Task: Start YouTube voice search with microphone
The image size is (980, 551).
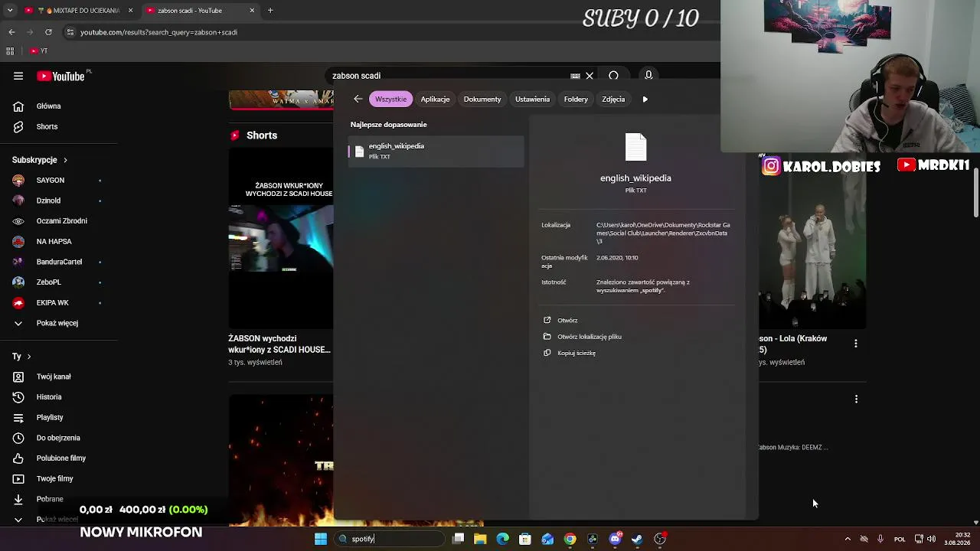Action: (x=648, y=76)
